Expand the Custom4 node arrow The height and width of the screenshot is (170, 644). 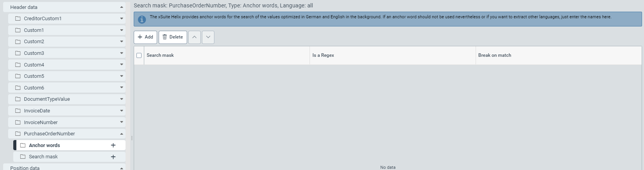[x=122, y=64]
